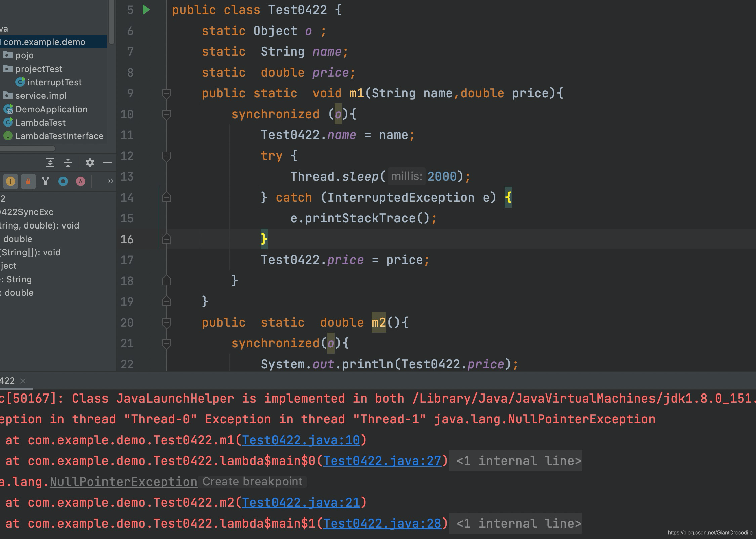
Task: Open the pojo folder
Action: point(24,55)
